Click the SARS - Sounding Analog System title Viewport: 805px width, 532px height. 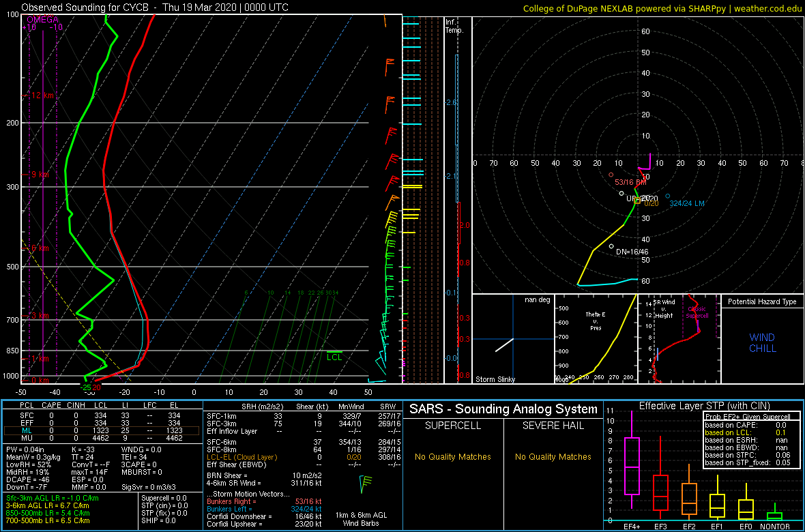(503, 410)
